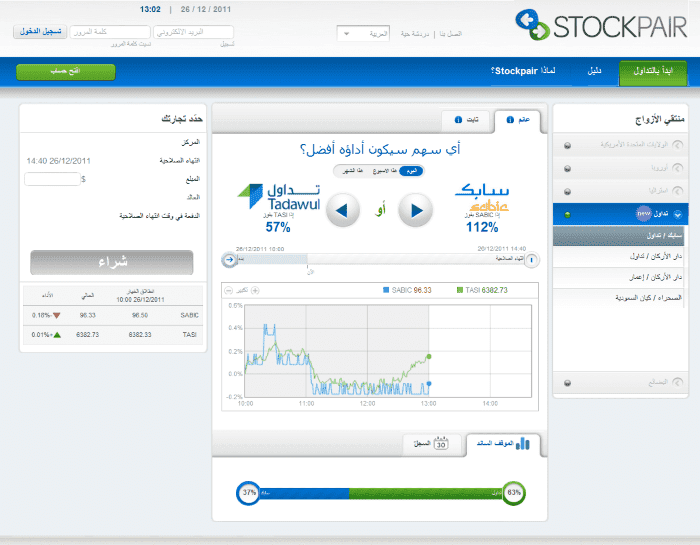
Task: Select the اليوم (today) period toggle
Action: point(411,171)
